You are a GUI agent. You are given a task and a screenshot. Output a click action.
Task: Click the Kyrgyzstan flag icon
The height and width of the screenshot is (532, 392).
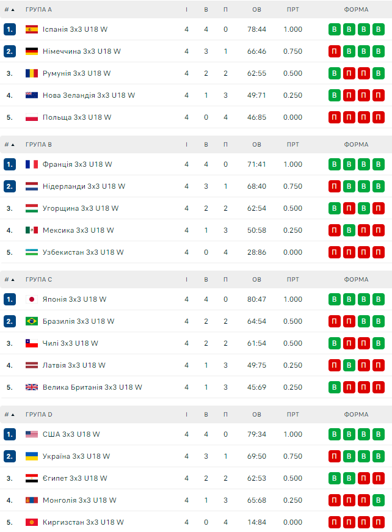pos(32,522)
